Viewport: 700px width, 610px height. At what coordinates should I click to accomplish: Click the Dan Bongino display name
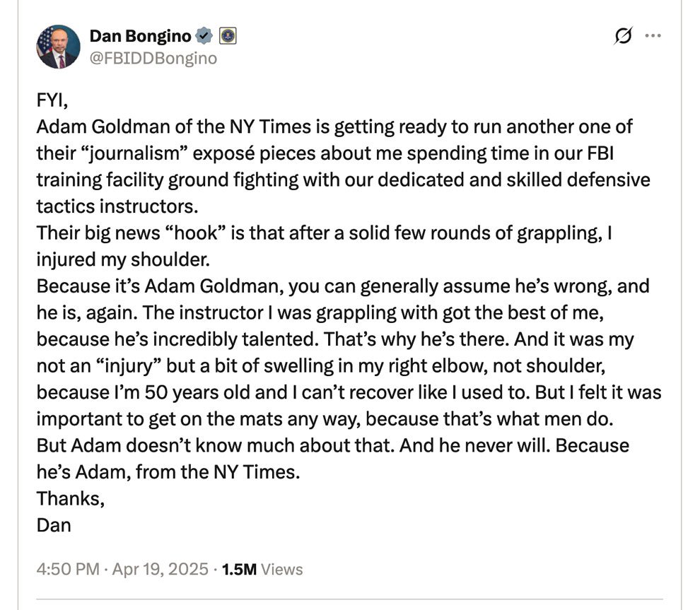pyautogui.click(x=140, y=36)
